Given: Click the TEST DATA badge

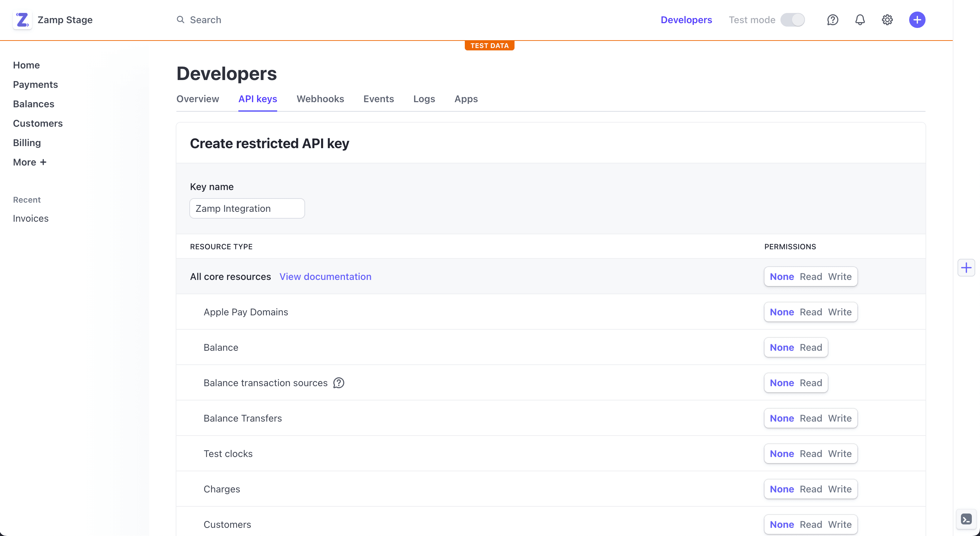Looking at the screenshot, I should pyautogui.click(x=489, y=46).
